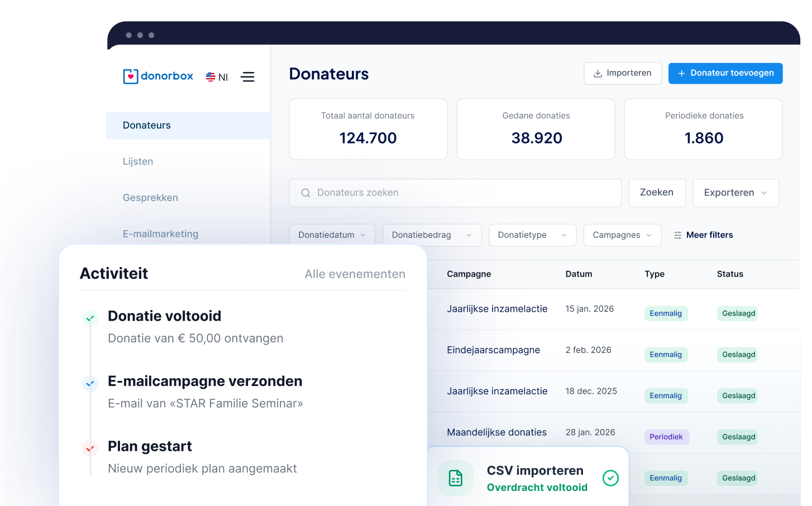
Task: Click the Type column header
Action: [x=655, y=274]
